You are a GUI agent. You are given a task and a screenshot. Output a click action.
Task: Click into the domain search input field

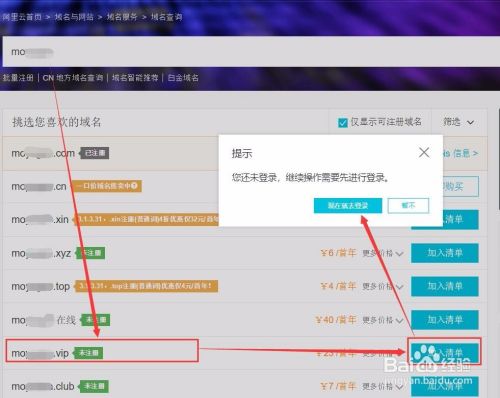coord(250,52)
